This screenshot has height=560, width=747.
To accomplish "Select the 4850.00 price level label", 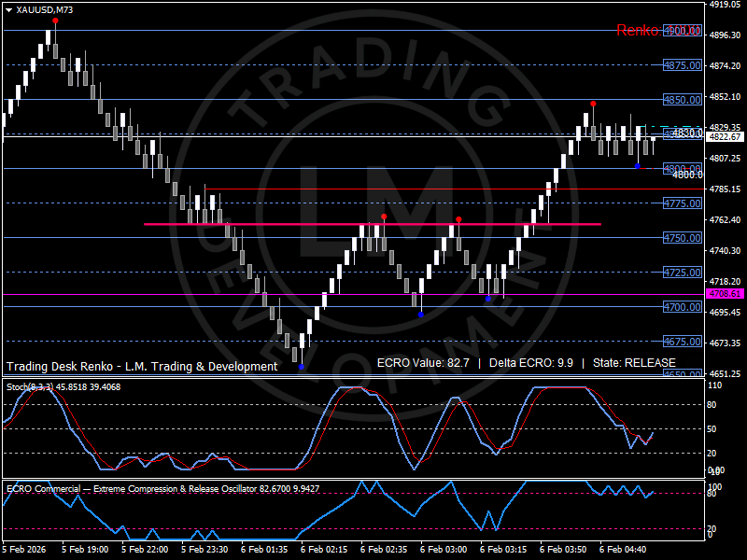I will [x=683, y=100].
